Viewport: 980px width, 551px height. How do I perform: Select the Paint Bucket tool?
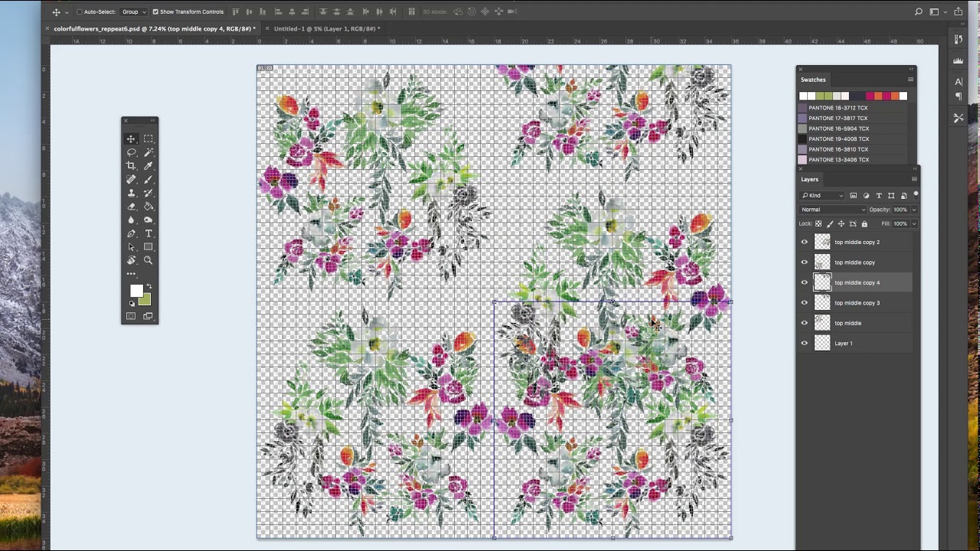click(149, 207)
